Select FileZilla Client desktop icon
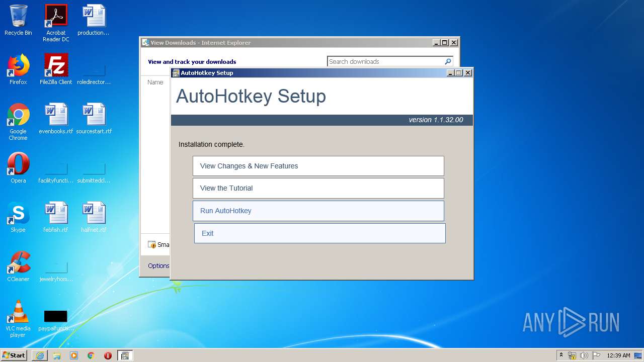Viewport: 644px width, 362px height. coord(56,69)
